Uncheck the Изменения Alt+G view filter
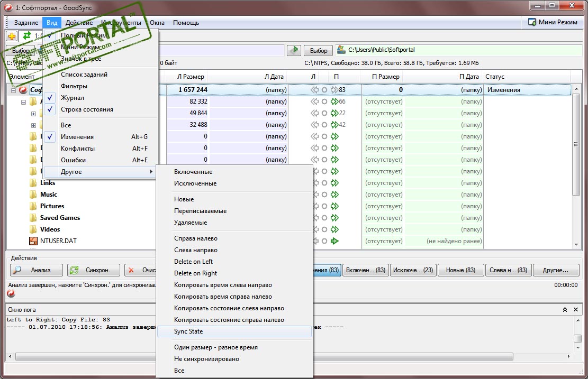This screenshot has width=588, height=379. tap(99, 137)
